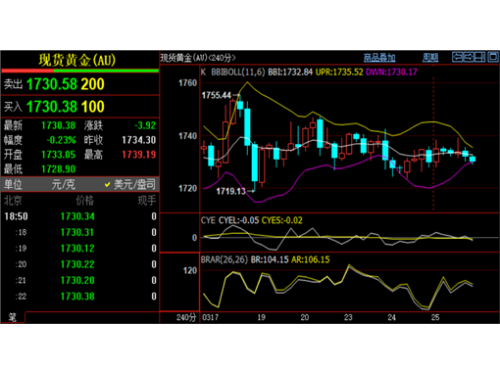The width and height of the screenshot is (500, 375).
Task: Click the CYE indicator label
Action: click(208, 220)
